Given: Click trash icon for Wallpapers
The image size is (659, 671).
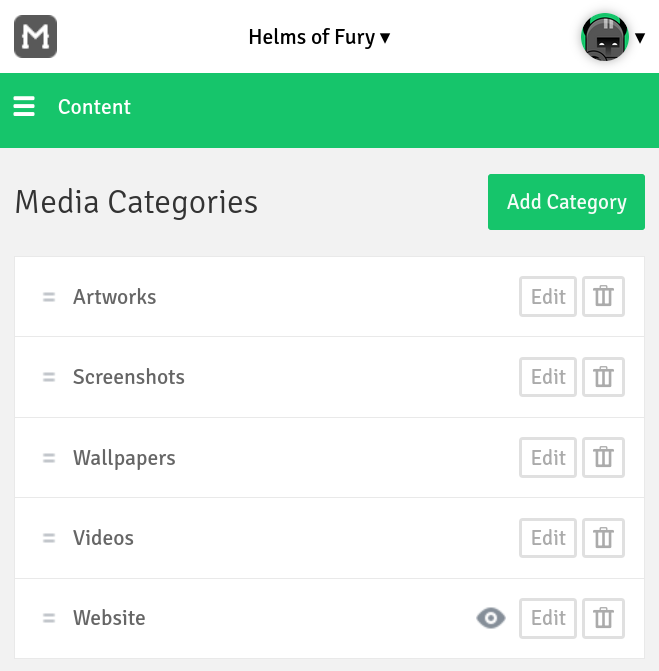Looking at the screenshot, I should [x=603, y=457].
